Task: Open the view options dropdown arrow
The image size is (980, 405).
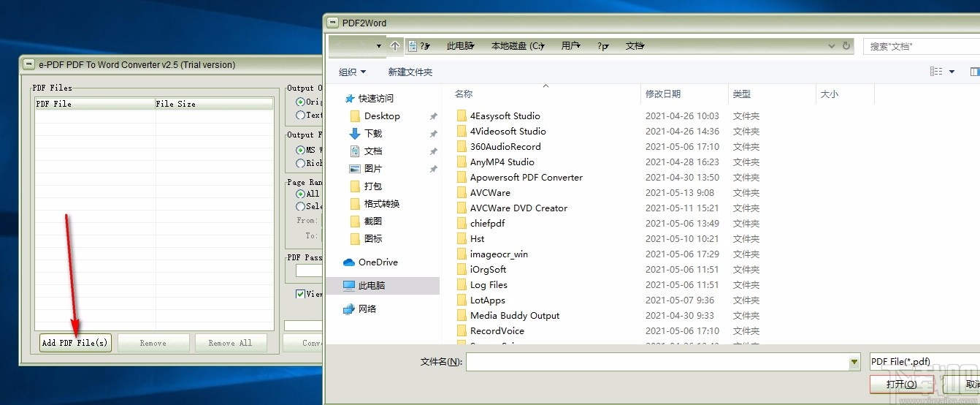Action: [x=952, y=72]
